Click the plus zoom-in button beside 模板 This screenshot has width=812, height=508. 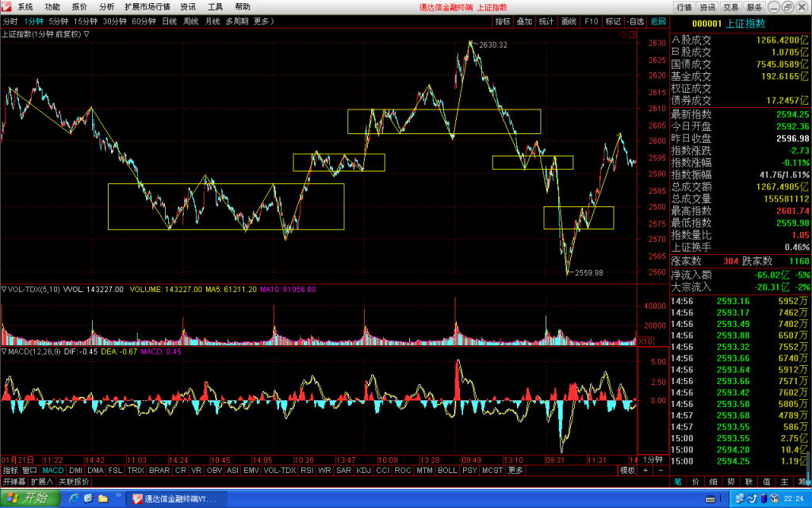pyautogui.click(x=645, y=470)
